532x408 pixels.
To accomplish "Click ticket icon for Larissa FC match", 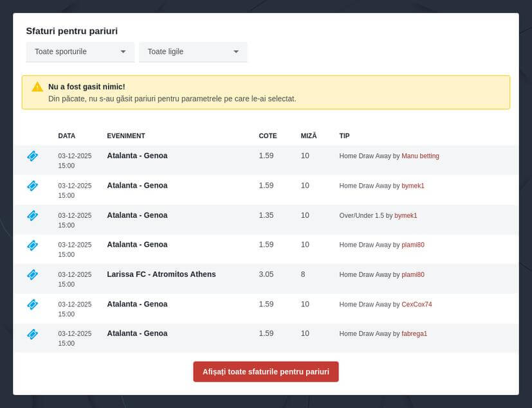I will pos(32,274).
